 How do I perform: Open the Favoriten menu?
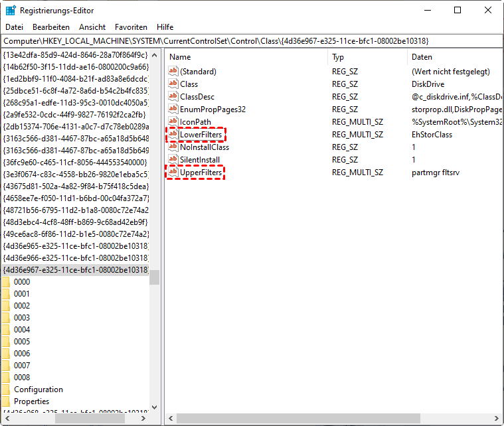(131, 27)
